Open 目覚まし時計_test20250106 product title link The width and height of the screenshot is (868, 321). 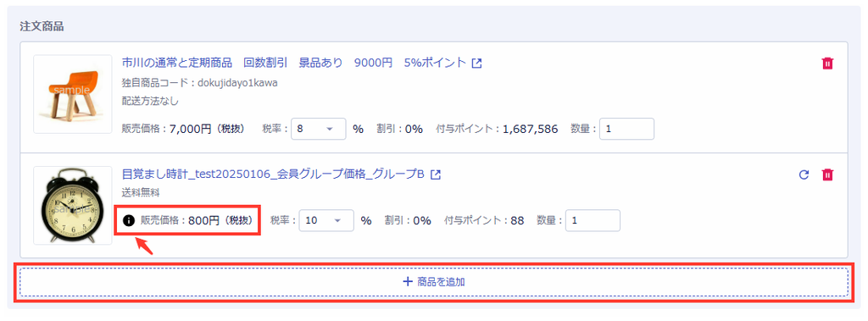tap(273, 174)
